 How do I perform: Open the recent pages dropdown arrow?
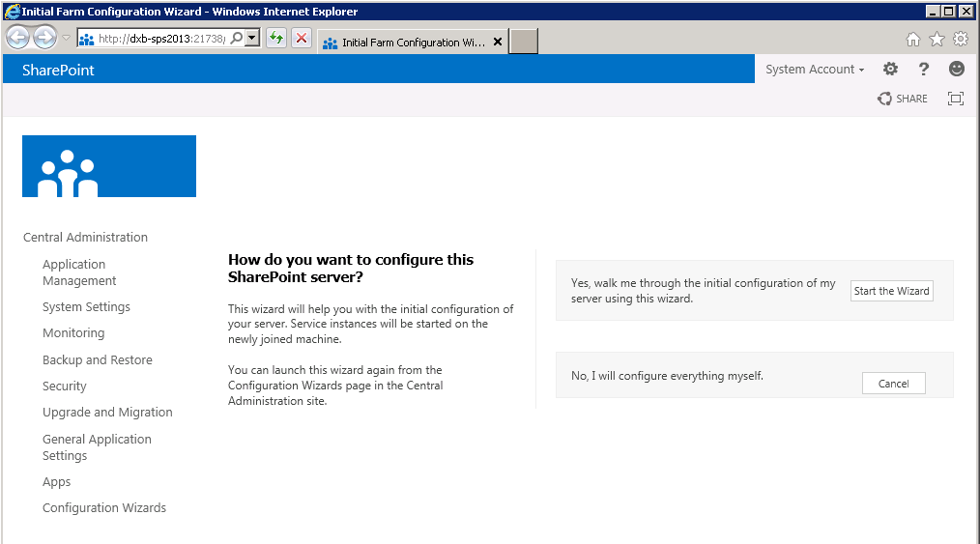[66, 38]
